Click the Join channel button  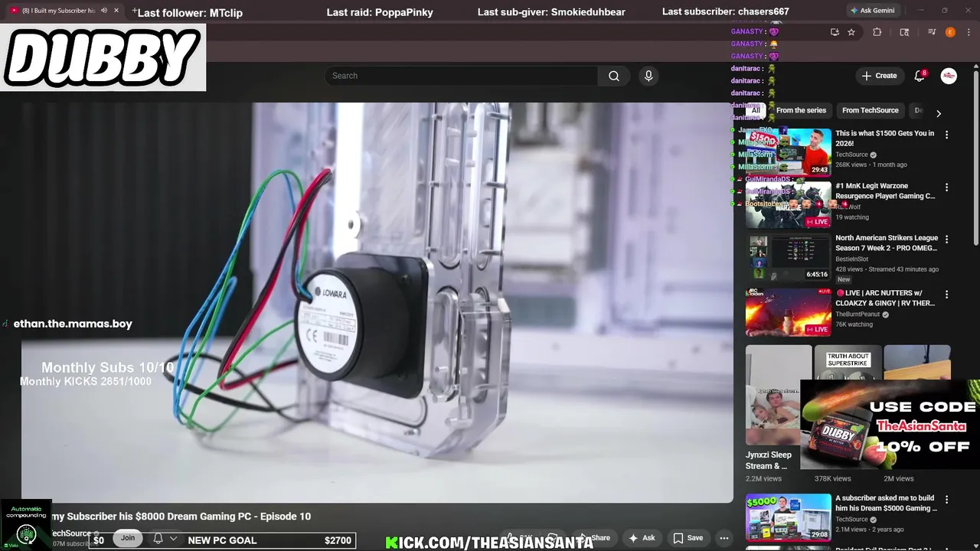[x=128, y=538]
